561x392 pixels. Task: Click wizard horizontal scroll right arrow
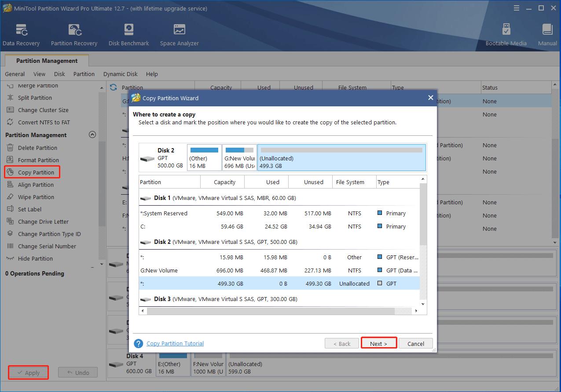click(416, 311)
